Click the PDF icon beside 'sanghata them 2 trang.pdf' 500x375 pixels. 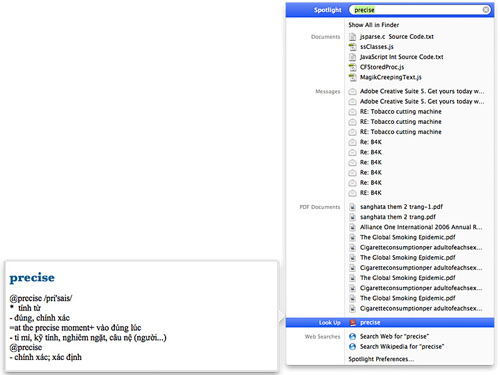352,217
